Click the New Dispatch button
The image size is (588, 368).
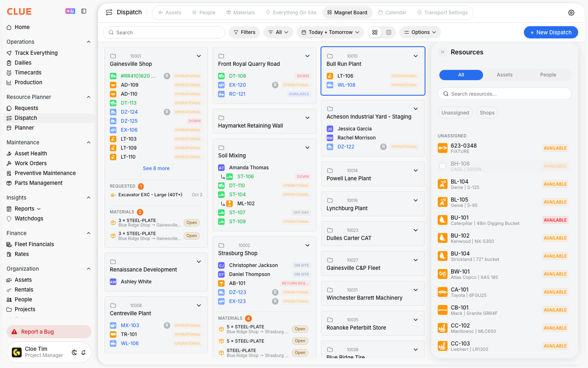coord(551,32)
